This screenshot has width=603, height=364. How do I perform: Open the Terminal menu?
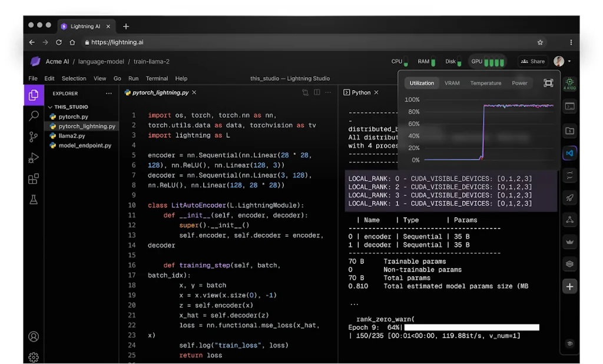click(157, 78)
